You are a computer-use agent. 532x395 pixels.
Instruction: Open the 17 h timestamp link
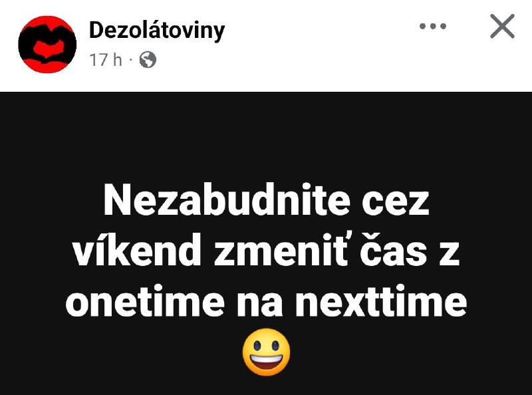tap(106, 60)
